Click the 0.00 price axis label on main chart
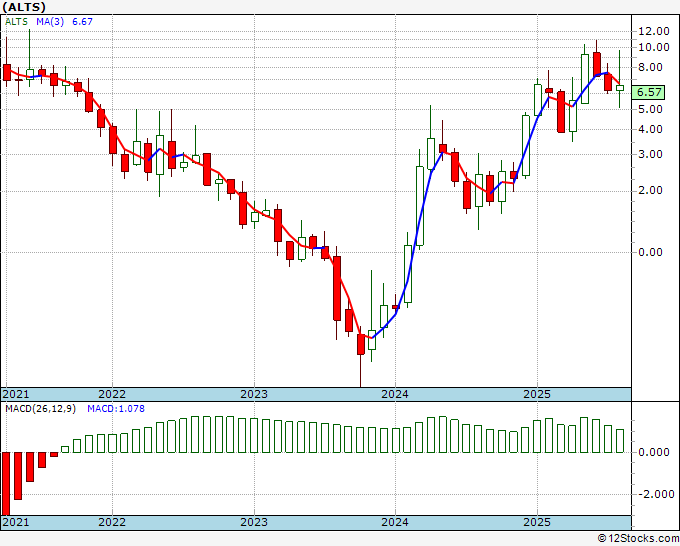Viewport: 680px width, 546px height. (651, 252)
